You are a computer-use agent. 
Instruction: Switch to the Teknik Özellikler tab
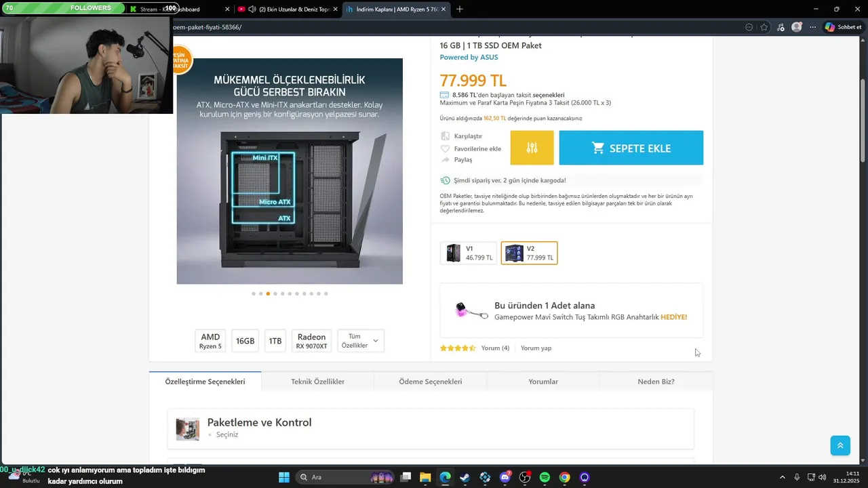coord(317,382)
